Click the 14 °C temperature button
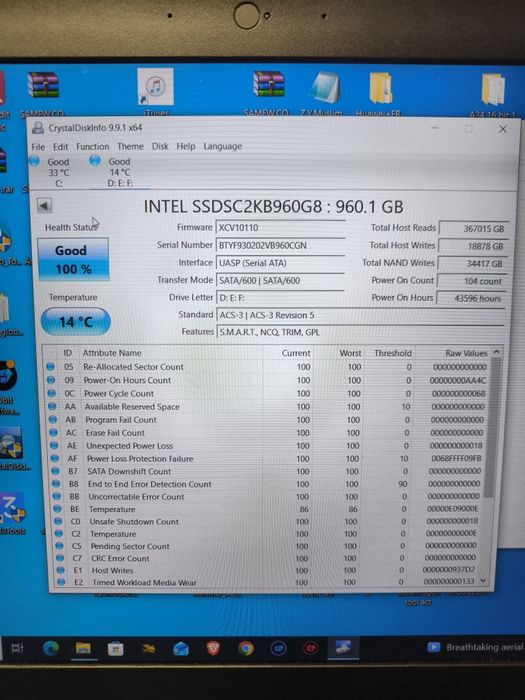Viewport: 525px width, 700px height. pyautogui.click(x=75, y=321)
